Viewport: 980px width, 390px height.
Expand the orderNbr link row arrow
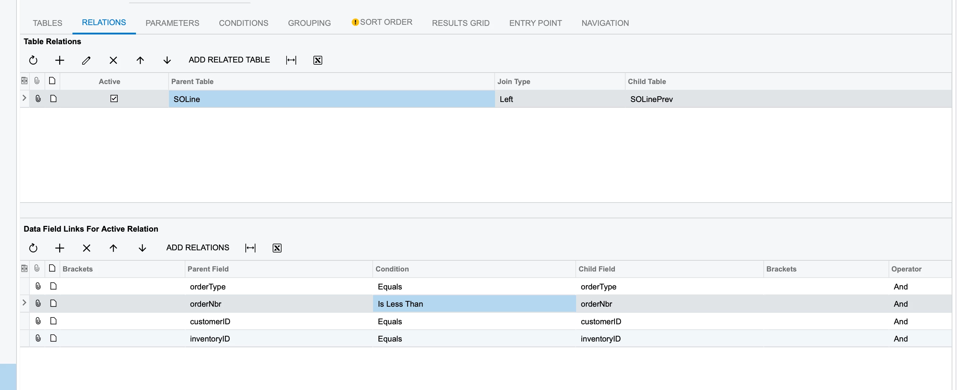pos(24,303)
